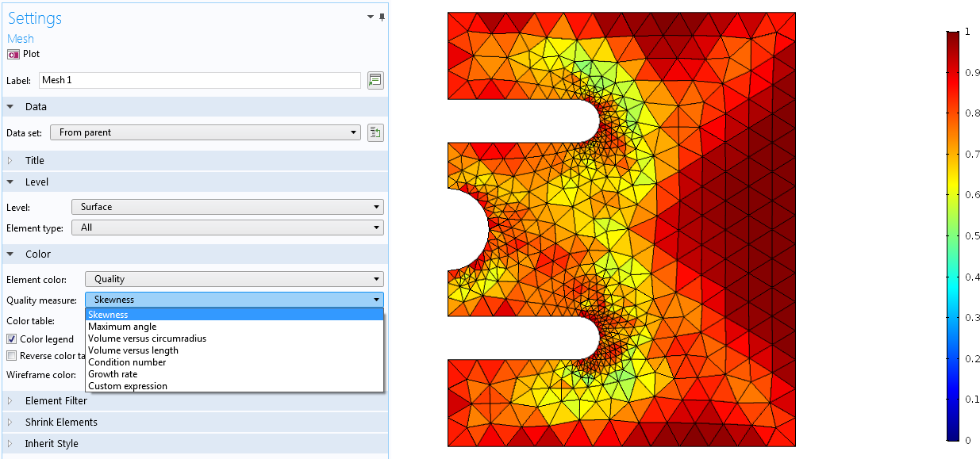Open the Level dropdown showing Surface
This screenshot has height=459, width=980.
click(227, 207)
